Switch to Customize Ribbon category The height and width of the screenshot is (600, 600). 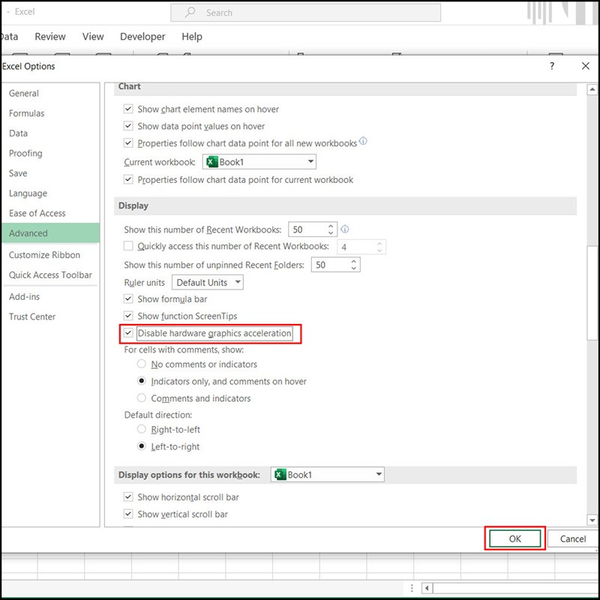[44, 255]
